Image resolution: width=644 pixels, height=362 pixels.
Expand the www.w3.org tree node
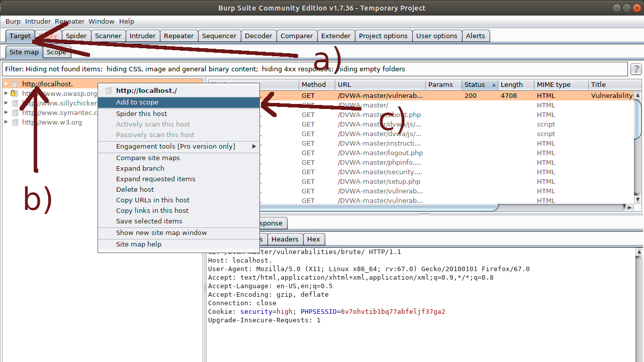7,123
